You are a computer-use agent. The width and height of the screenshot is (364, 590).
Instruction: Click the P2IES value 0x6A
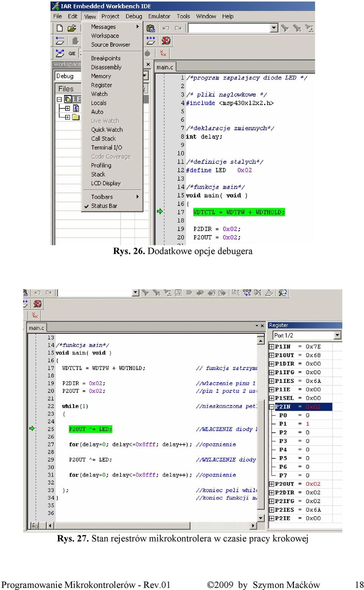pos(313,510)
